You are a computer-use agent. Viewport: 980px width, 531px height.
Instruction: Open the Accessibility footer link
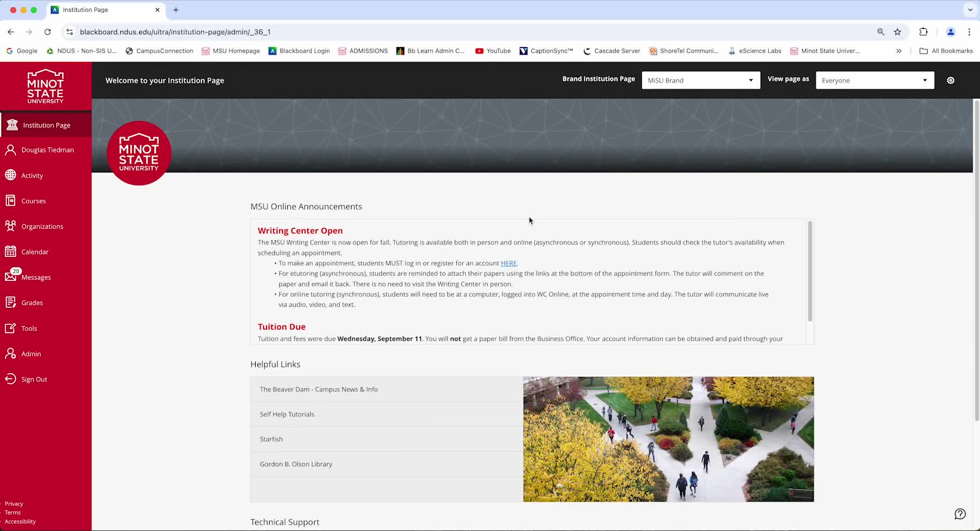pyautogui.click(x=20, y=521)
